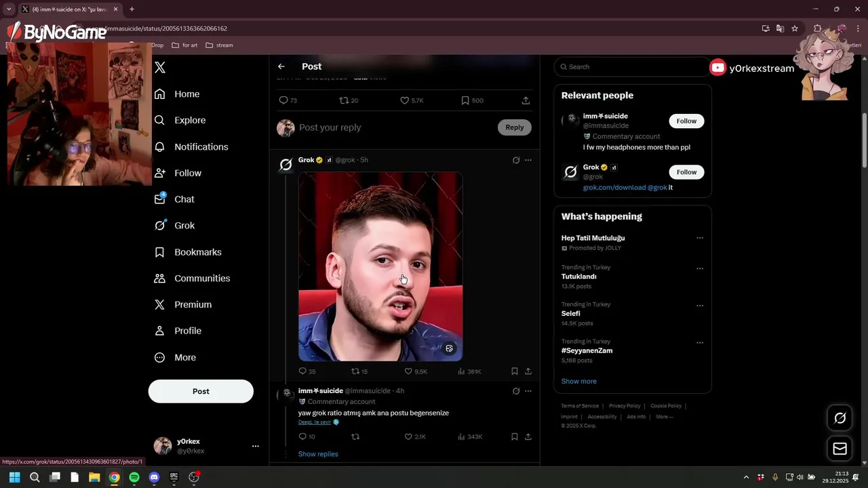Open floating Grok button
Screen dimensions: 868x488
pyautogui.click(x=840, y=418)
